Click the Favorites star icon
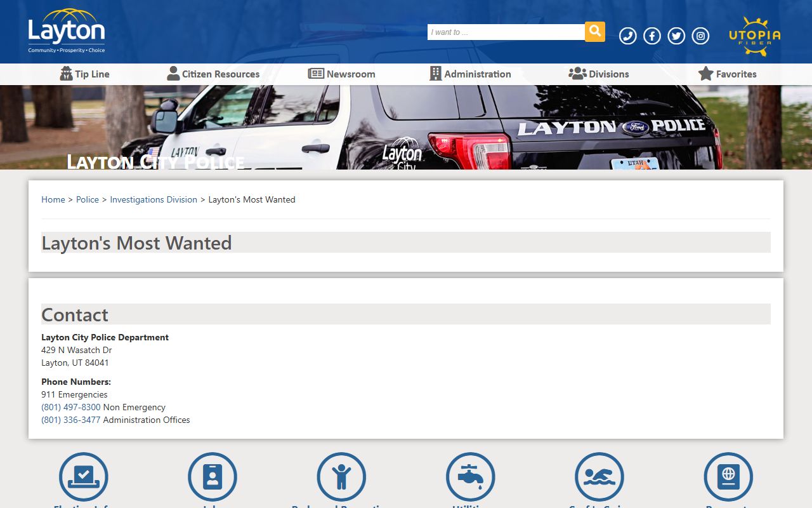812x508 pixels. [x=706, y=74]
